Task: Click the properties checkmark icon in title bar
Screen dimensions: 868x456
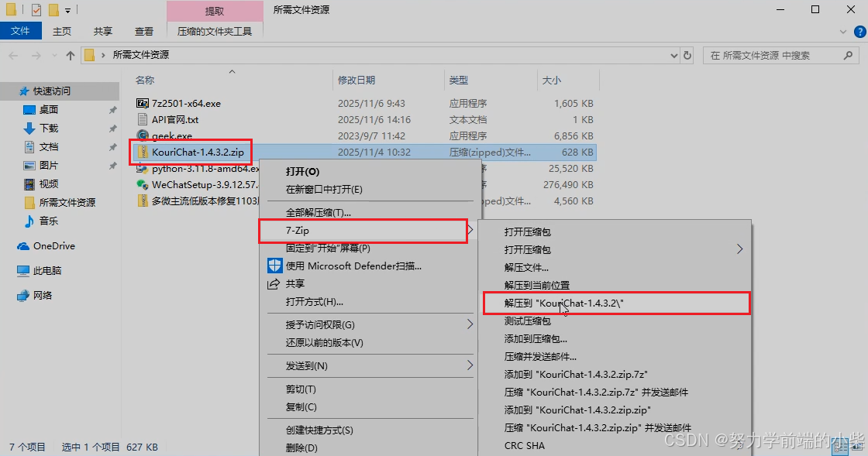Action: point(36,10)
